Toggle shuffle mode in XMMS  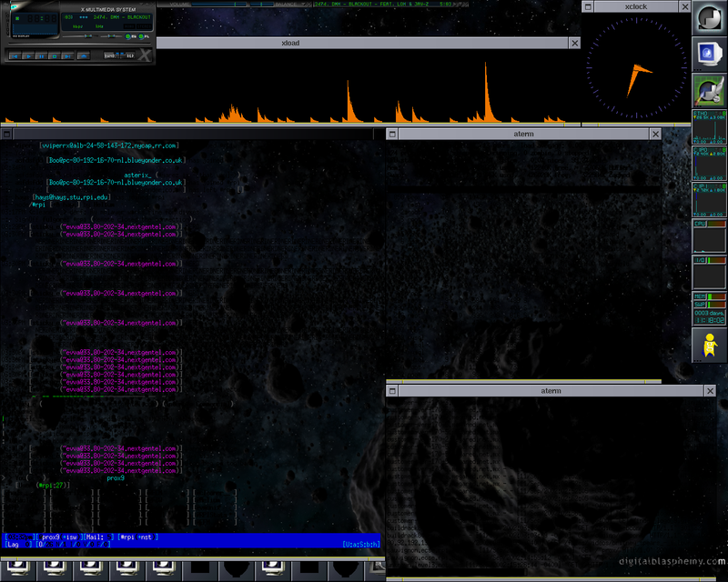(x=112, y=55)
